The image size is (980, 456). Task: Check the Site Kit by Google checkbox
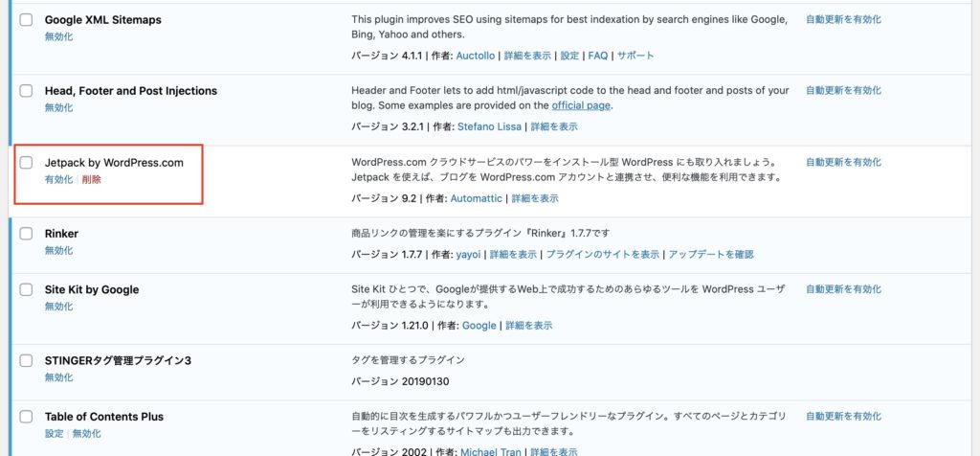coord(26,289)
